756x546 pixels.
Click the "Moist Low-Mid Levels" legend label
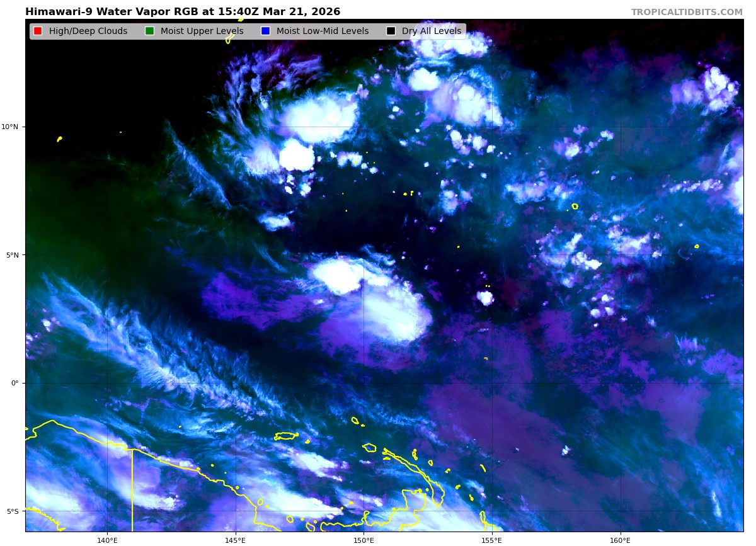(323, 31)
